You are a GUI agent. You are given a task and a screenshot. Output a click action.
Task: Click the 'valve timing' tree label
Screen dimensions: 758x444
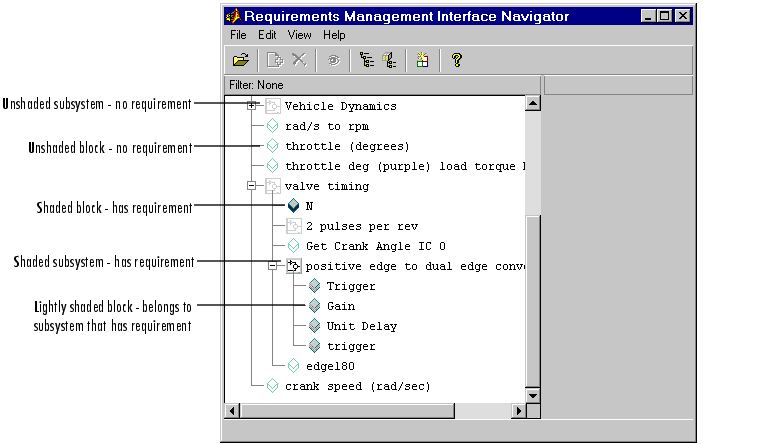coord(327,186)
